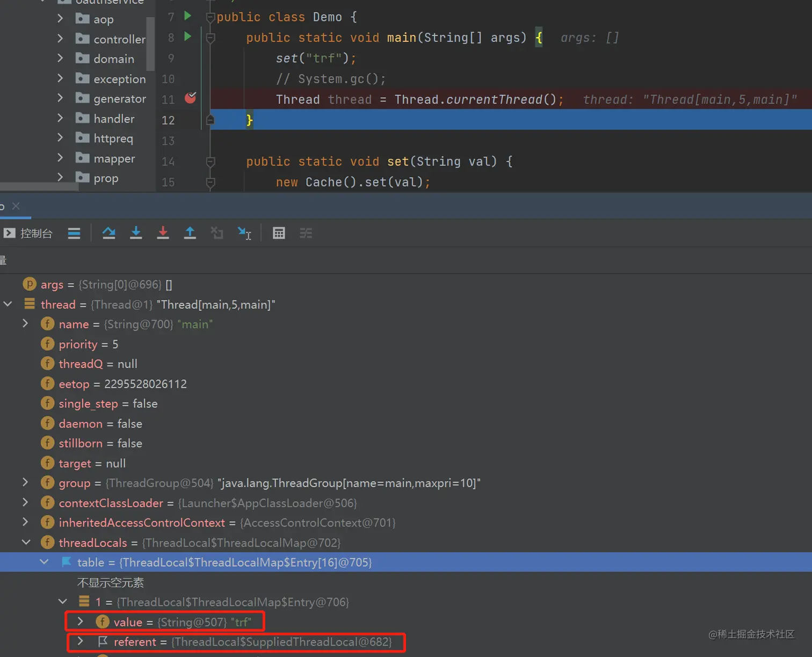Expand the handler folder
Image resolution: width=812 pixels, height=657 pixels.
(60, 118)
